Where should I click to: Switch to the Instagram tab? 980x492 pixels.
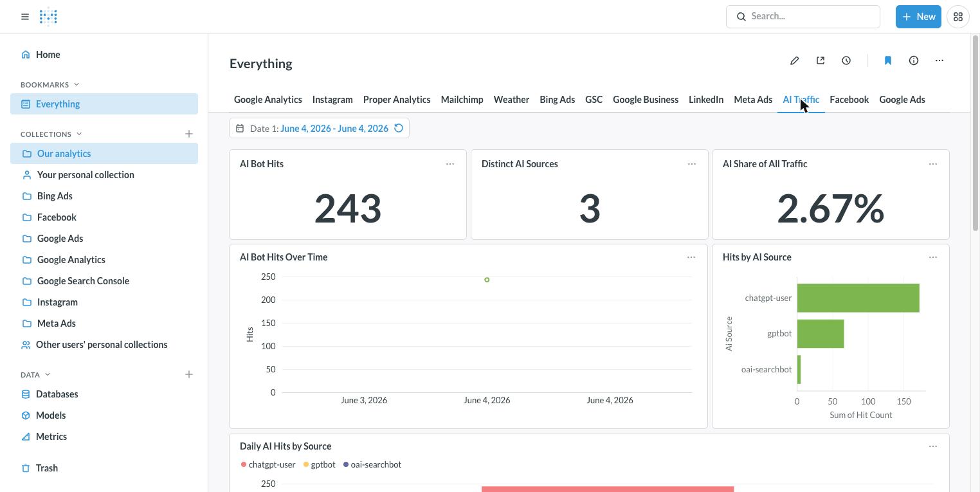click(x=332, y=100)
